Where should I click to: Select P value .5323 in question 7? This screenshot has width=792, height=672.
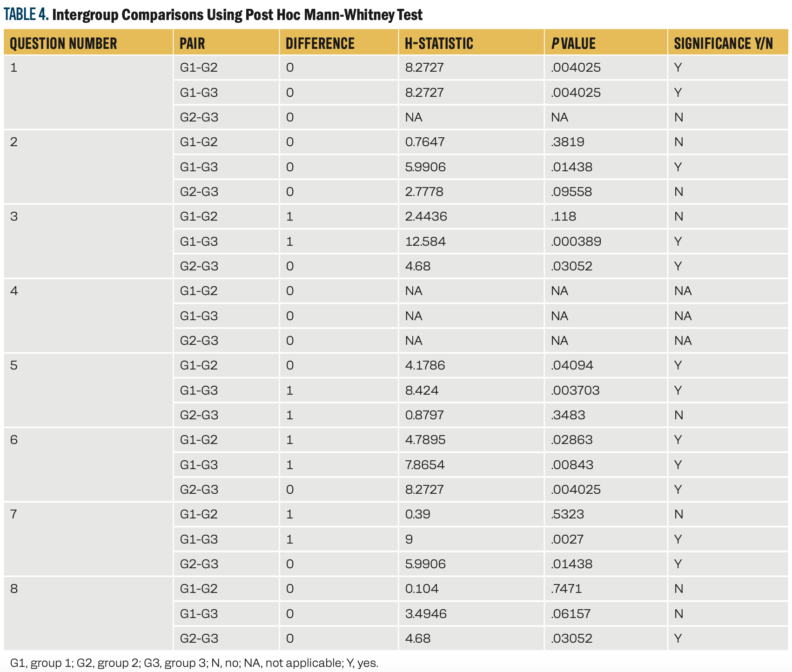[567, 514]
